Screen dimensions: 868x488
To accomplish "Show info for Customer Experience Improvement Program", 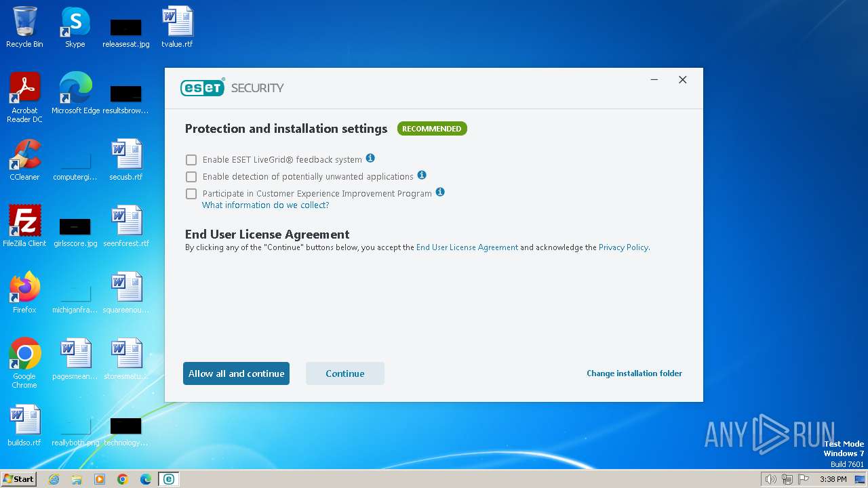I will 440,192.
